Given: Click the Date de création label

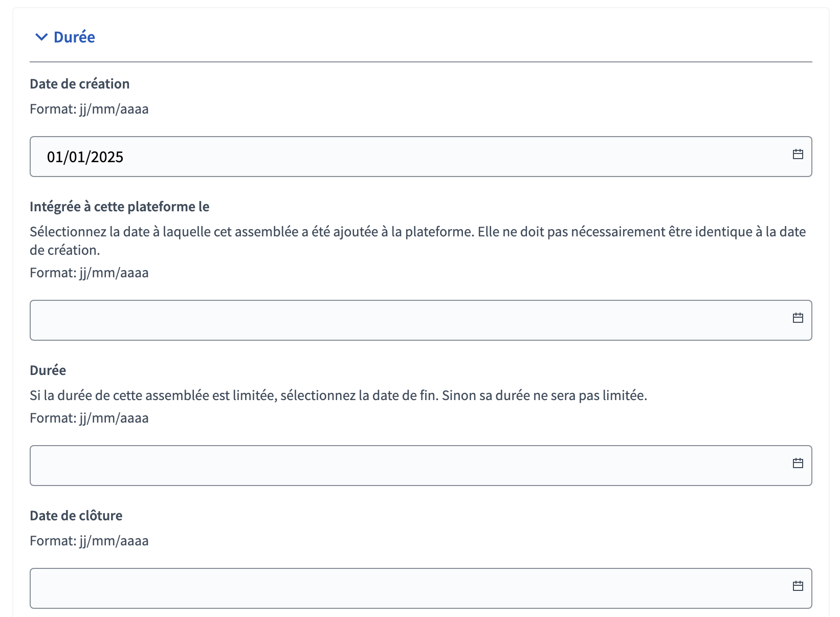Looking at the screenshot, I should click(x=80, y=84).
